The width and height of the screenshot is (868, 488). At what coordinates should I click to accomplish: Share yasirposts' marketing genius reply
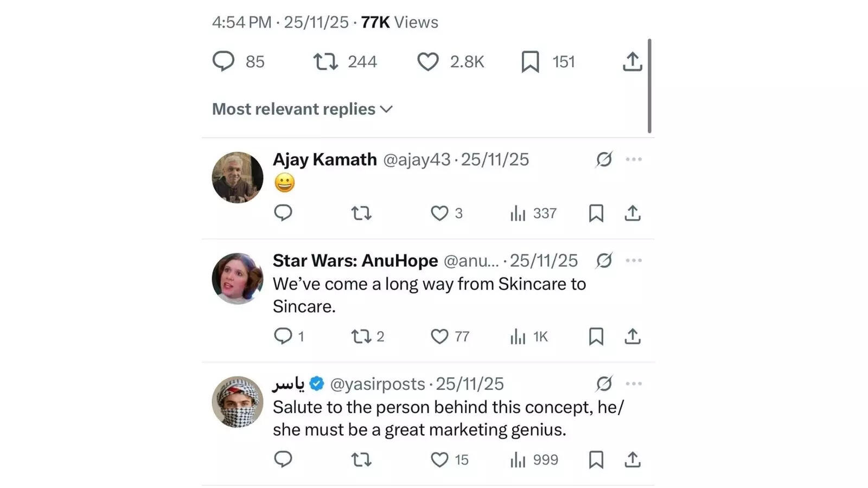pyautogui.click(x=633, y=459)
